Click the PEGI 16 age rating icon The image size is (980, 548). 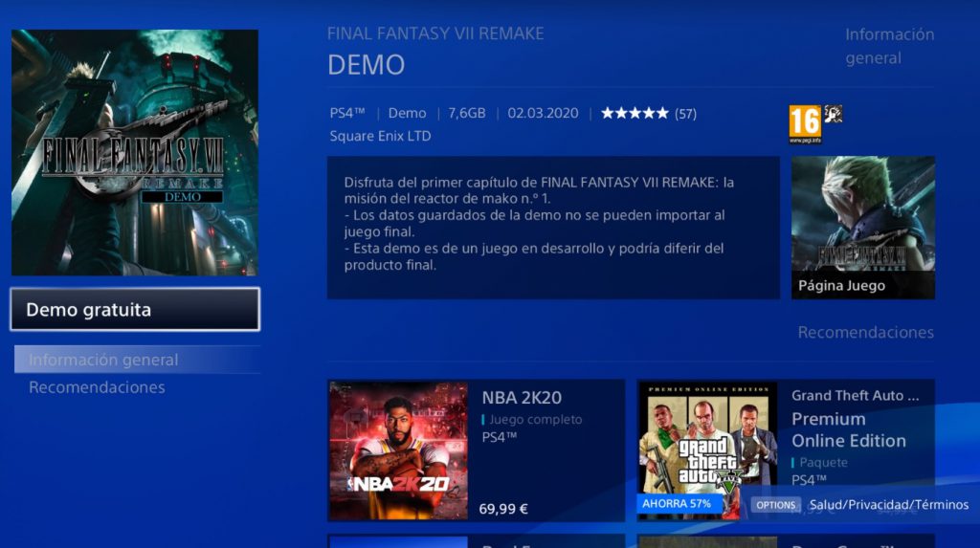click(x=805, y=124)
